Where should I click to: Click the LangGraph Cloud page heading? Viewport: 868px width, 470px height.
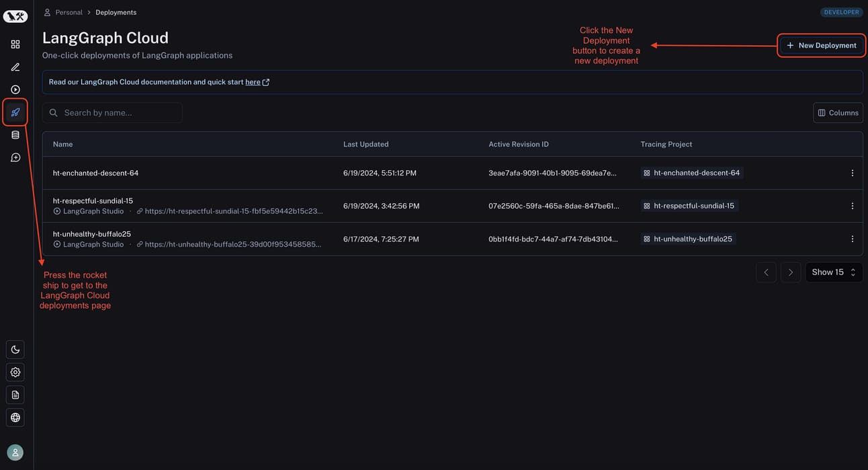pos(105,38)
